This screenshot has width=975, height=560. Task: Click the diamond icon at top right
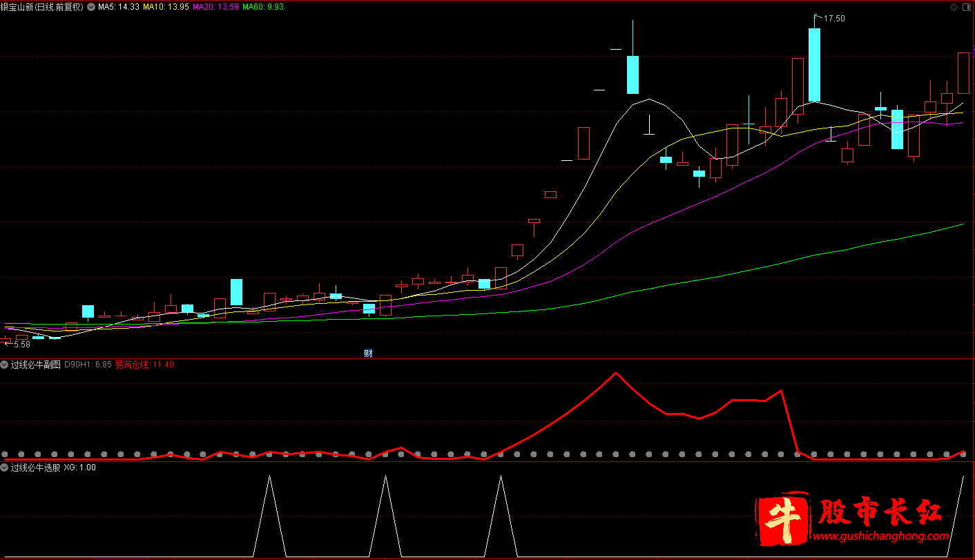pyautogui.click(x=954, y=7)
